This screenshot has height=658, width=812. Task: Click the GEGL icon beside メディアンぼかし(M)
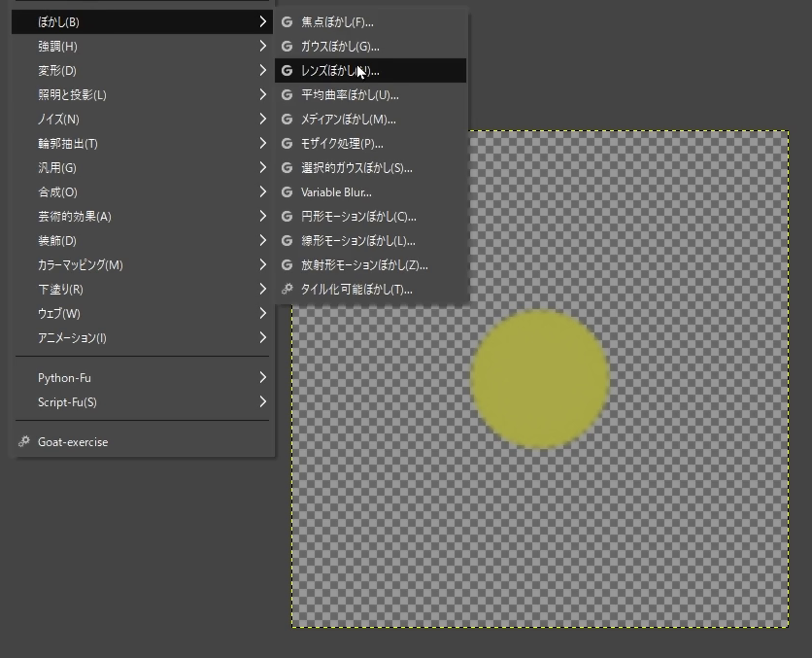click(x=287, y=120)
